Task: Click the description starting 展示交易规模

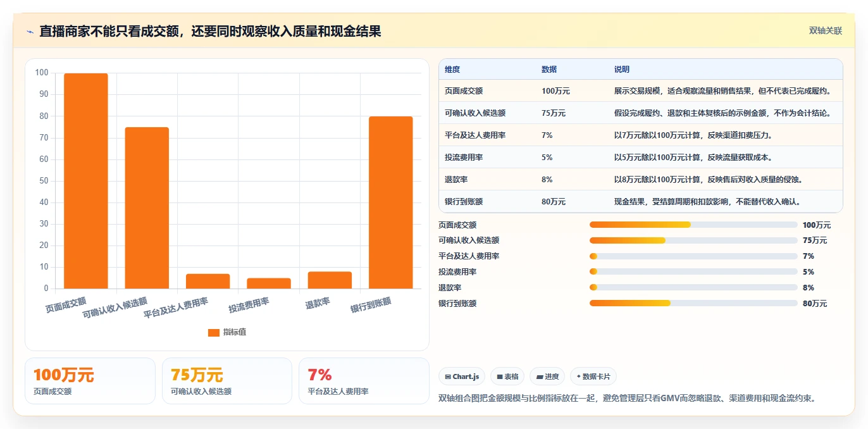Action: pos(722,91)
